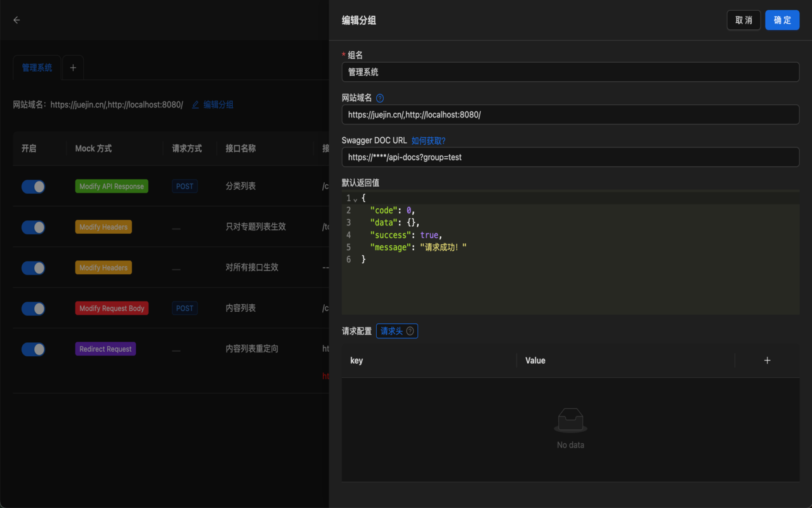812x508 pixels.
Task: Cancel editing with the 取消 button
Action: (743, 20)
